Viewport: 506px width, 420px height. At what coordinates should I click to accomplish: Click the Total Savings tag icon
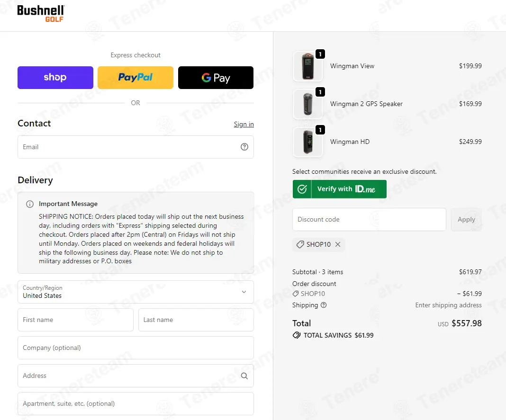pos(296,335)
